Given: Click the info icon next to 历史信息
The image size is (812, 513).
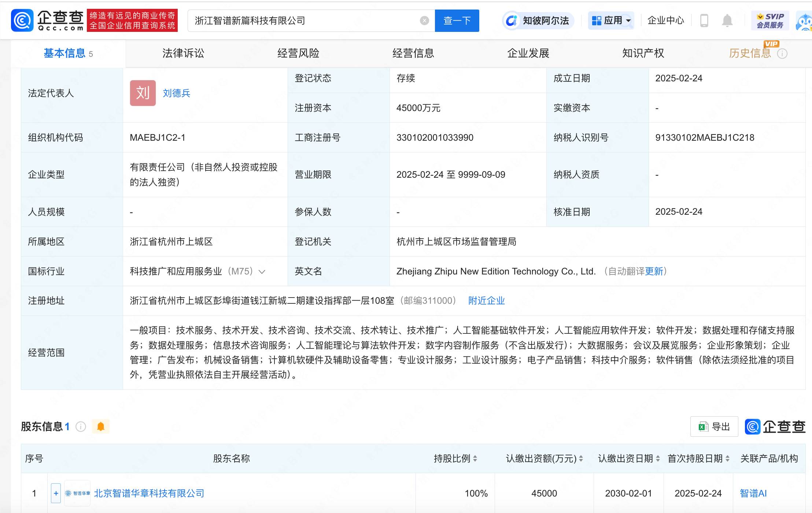Looking at the screenshot, I should click(x=783, y=53).
